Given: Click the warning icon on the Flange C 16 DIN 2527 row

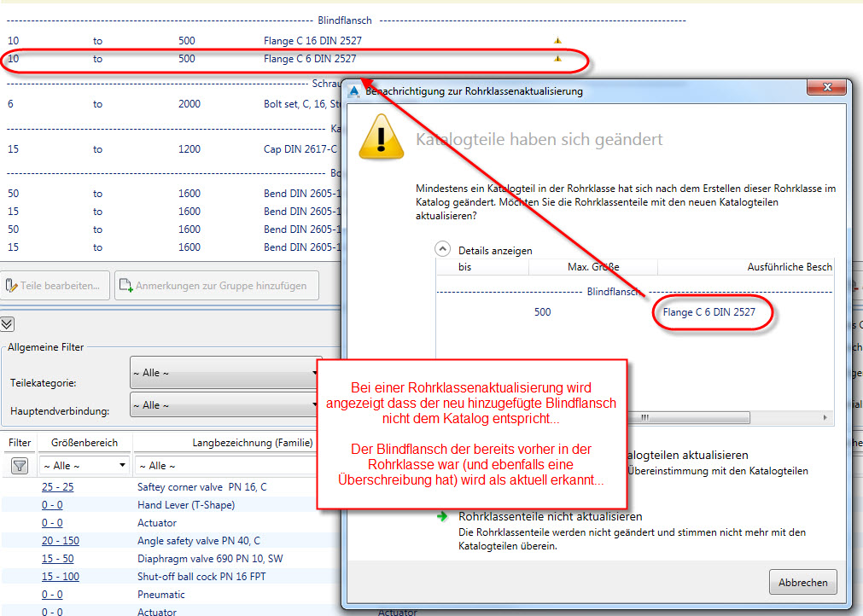Looking at the screenshot, I should point(557,41).
